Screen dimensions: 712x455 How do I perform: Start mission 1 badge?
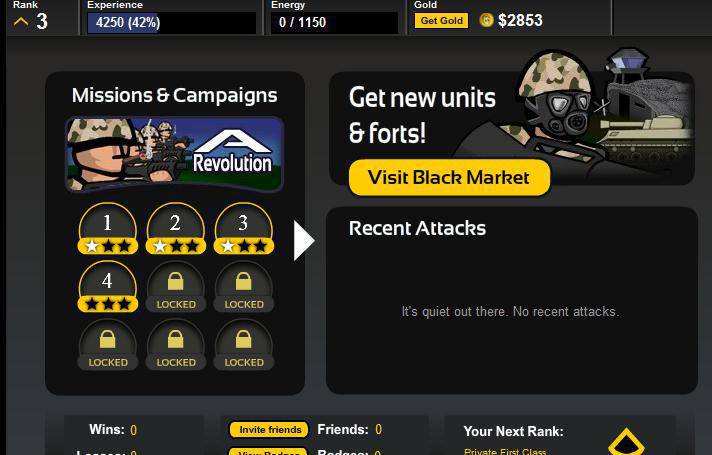[108, 228]
